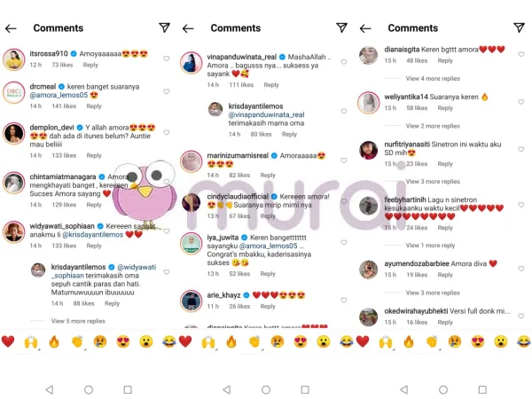
Task: Open direct share icon in middle Comments panel
Action: 341,27
